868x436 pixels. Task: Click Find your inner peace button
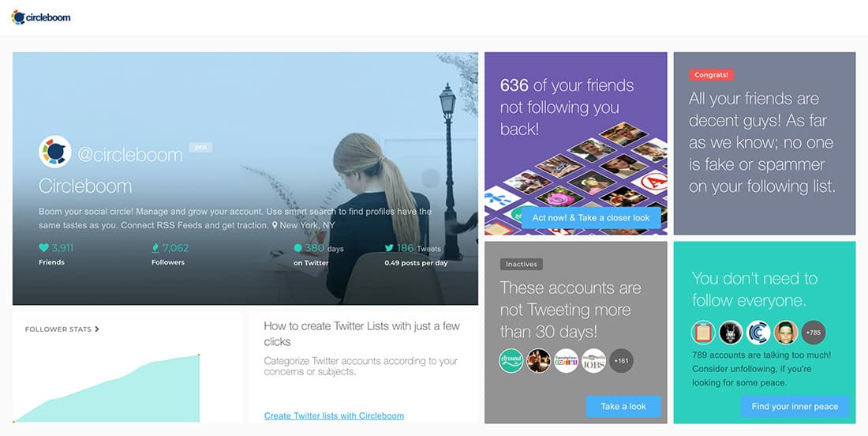coord(795,406)
